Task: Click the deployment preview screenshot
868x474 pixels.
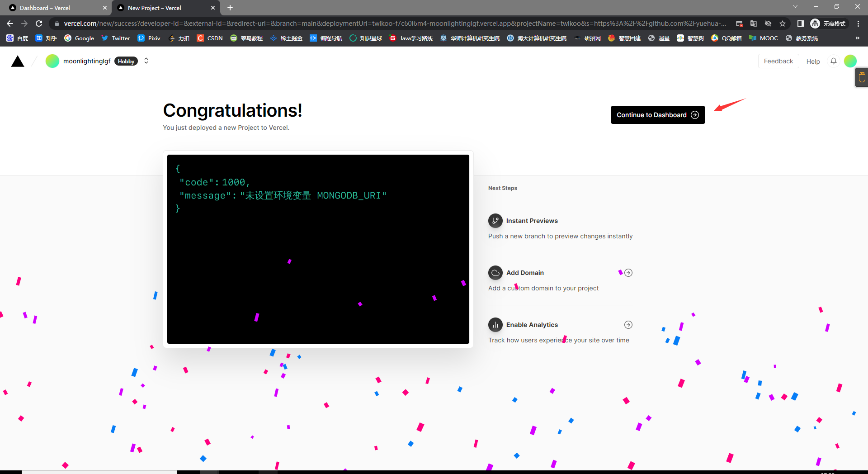Action: point(318,249)
